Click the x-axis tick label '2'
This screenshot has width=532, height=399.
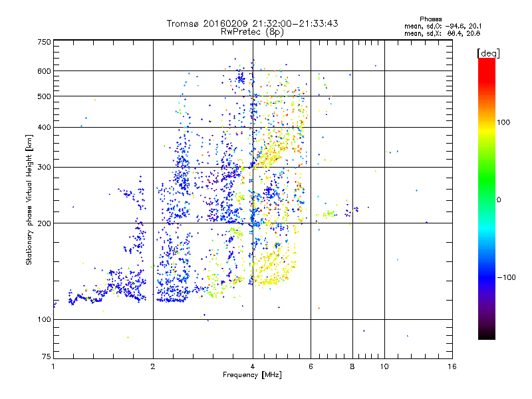[x=153, y=366]
